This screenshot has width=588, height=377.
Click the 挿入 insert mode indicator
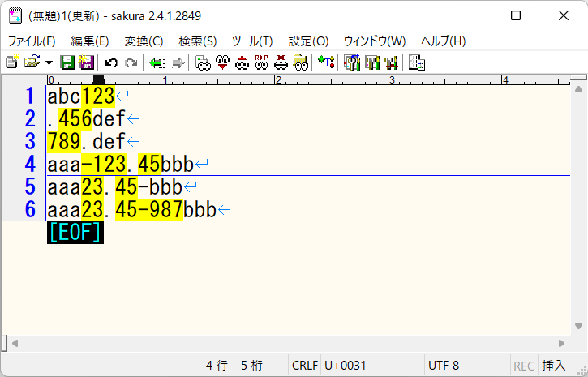point(553,365)
